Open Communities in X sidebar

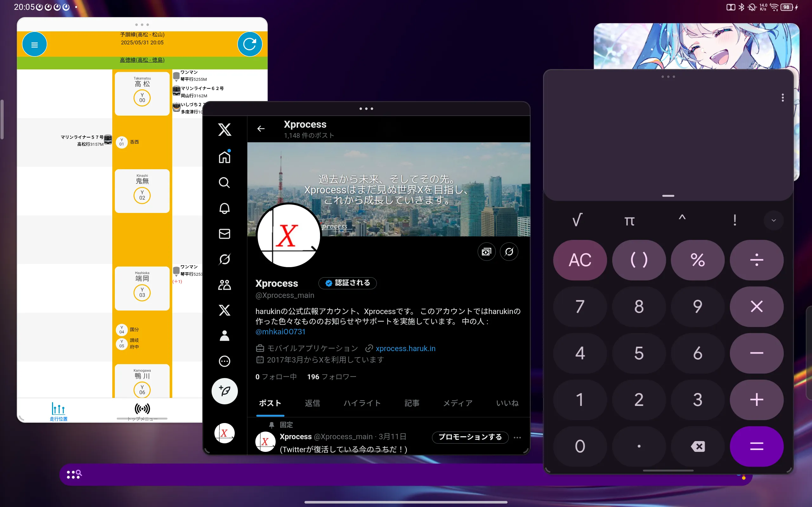pyautogui.click(x=224, y=285)
